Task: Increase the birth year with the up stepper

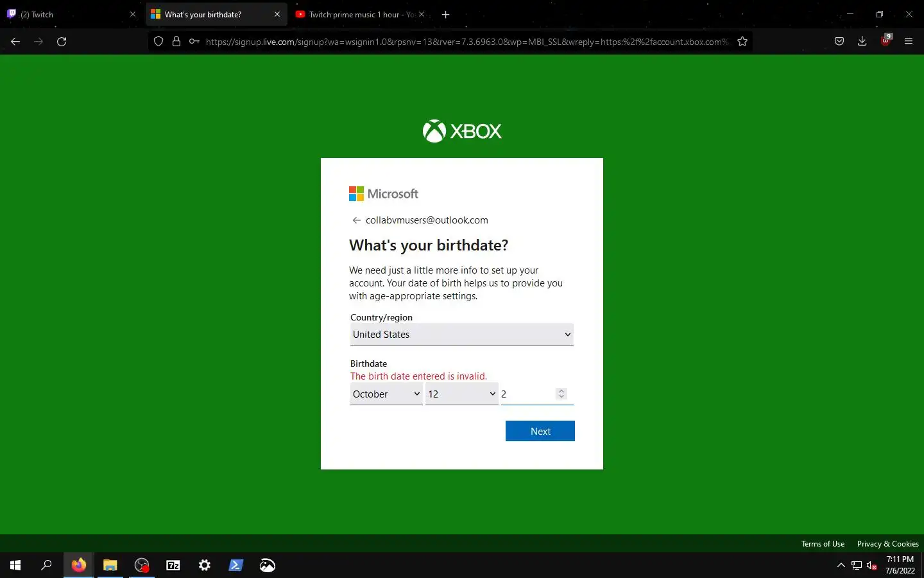Action: click(561, 391)
